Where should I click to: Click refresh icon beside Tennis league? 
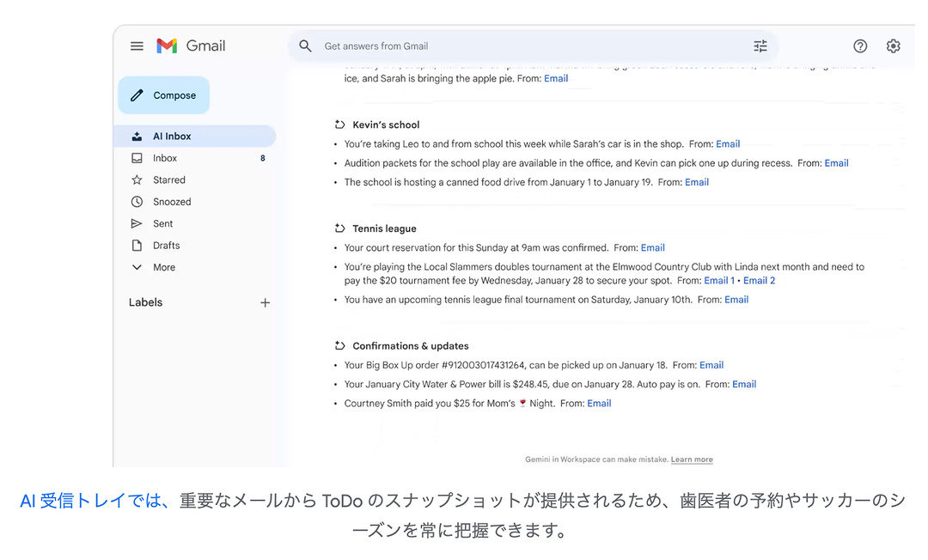[x=339, y=228]
